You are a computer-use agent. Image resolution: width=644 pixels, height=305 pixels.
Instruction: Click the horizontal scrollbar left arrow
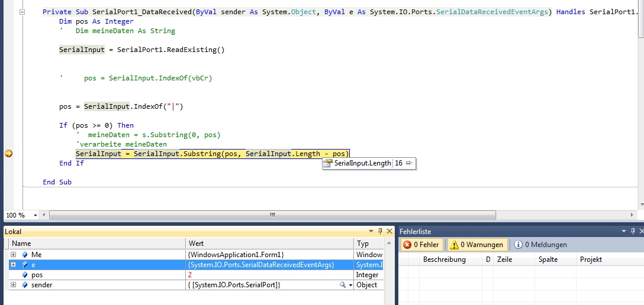point(44,215)
